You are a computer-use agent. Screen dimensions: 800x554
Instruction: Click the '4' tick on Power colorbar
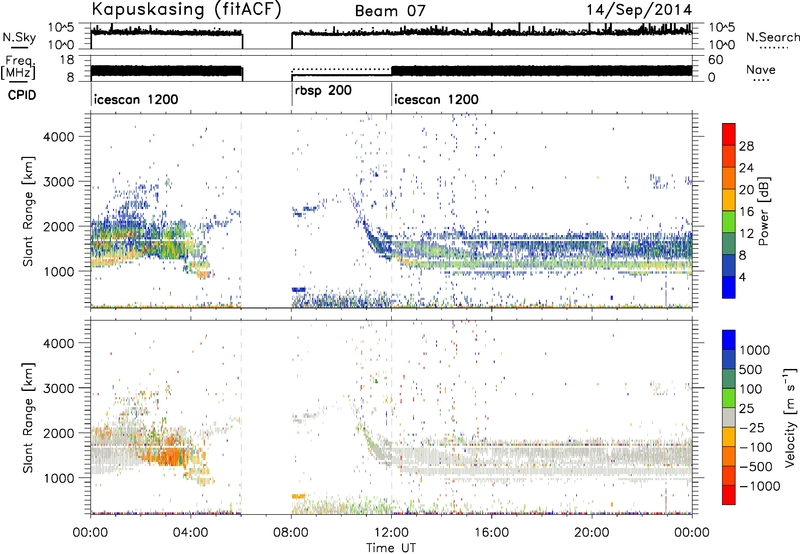click(x=742, y=277)
